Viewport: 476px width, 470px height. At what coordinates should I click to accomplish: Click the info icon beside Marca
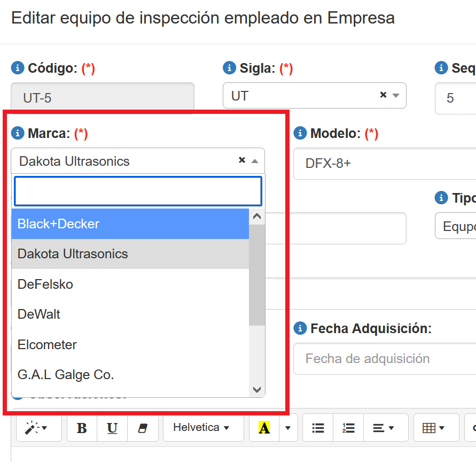18,133
